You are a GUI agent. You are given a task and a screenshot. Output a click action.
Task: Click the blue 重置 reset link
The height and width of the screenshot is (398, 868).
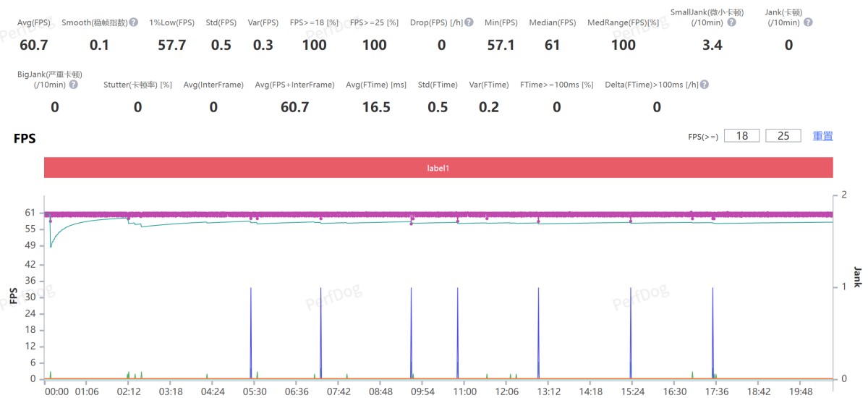822,136
